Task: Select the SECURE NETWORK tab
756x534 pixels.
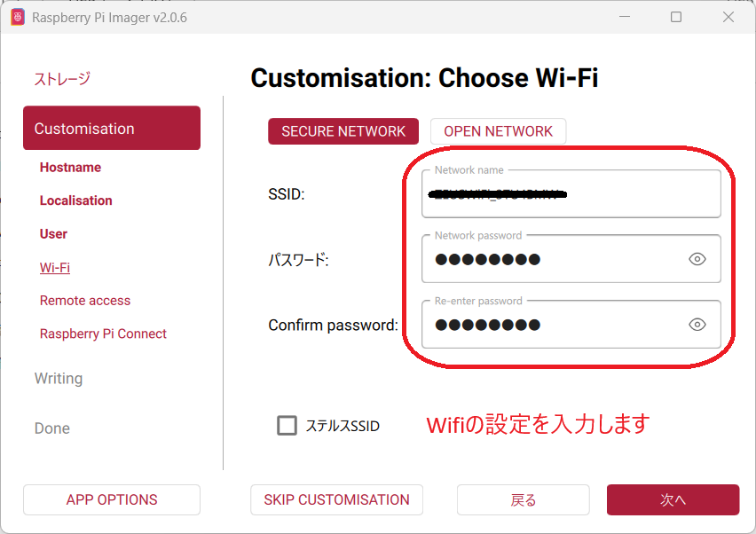Action: point(343,131)
